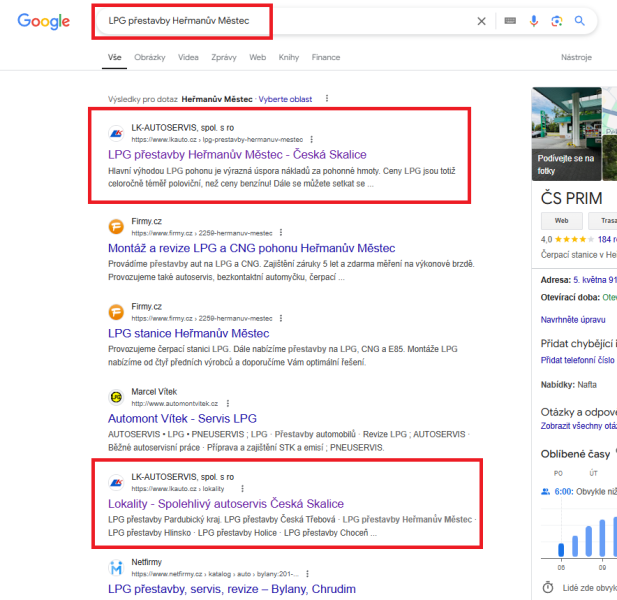Click the Trasa button in ČS PRIM panel
The width and height of the screenshot is (617, 600).
(603, 221)
